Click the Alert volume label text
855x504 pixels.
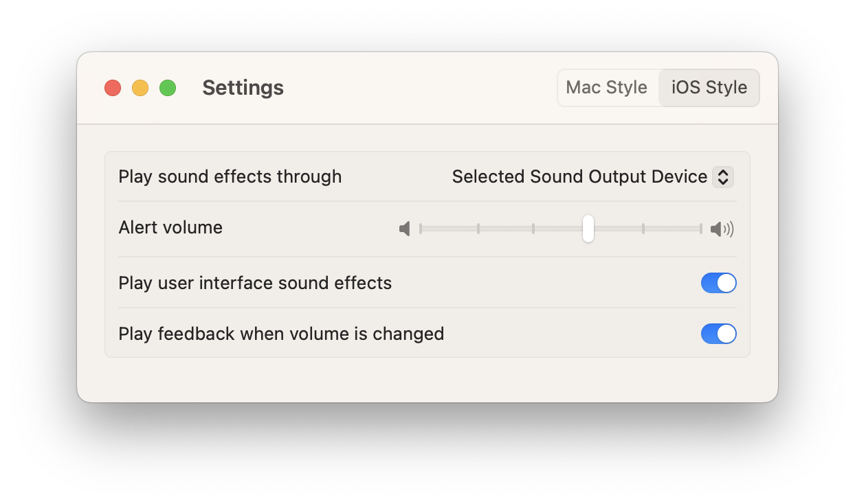[x=170, y=227]
